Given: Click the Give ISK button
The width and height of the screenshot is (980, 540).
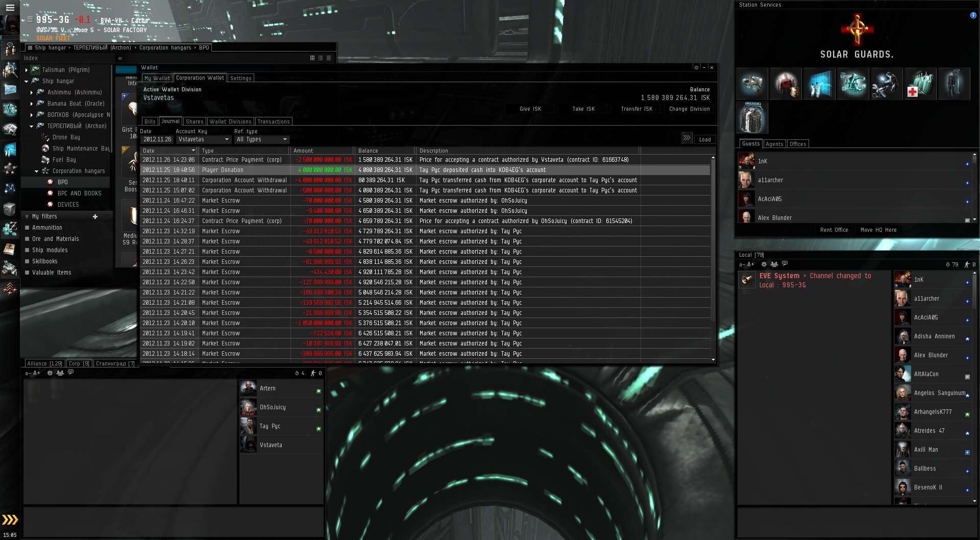Looking at the screenshot, I should coord(530,109).
